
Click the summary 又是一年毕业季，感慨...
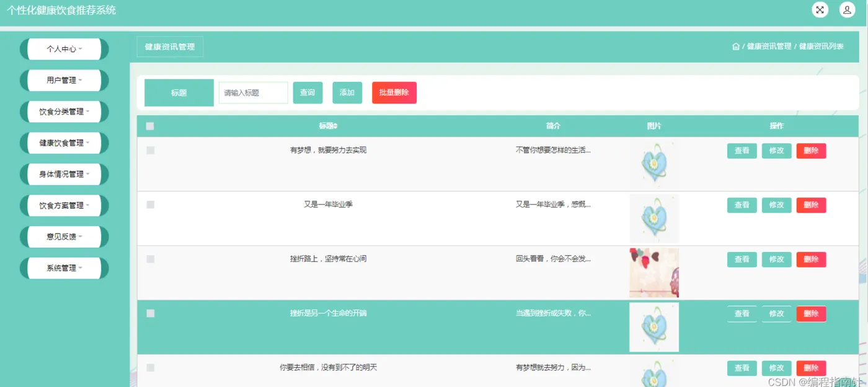point(553,204)
